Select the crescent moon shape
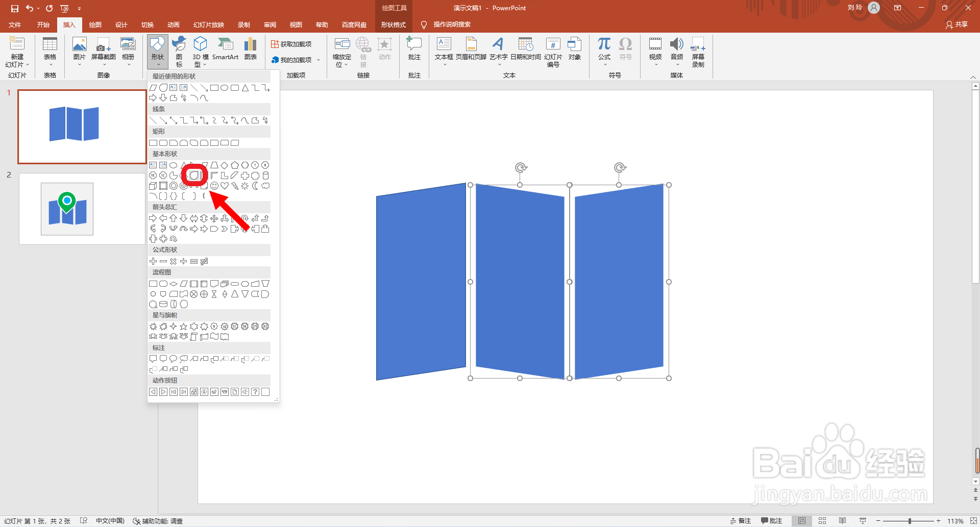980x527 pixels. 255,186
